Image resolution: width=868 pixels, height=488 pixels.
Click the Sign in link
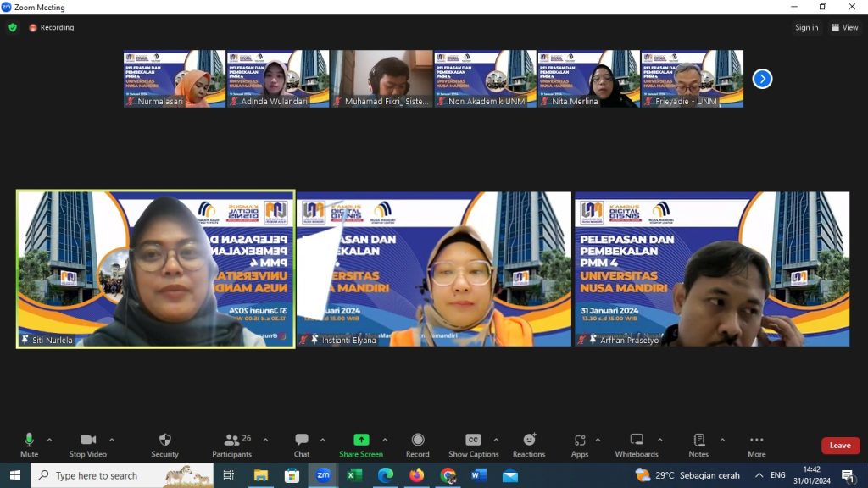coord(807,27)
